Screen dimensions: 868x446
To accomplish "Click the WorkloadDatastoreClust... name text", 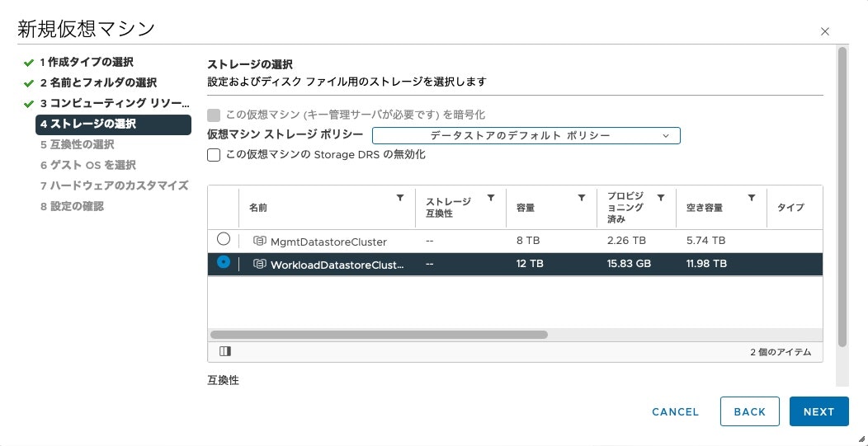I will 337,265.
